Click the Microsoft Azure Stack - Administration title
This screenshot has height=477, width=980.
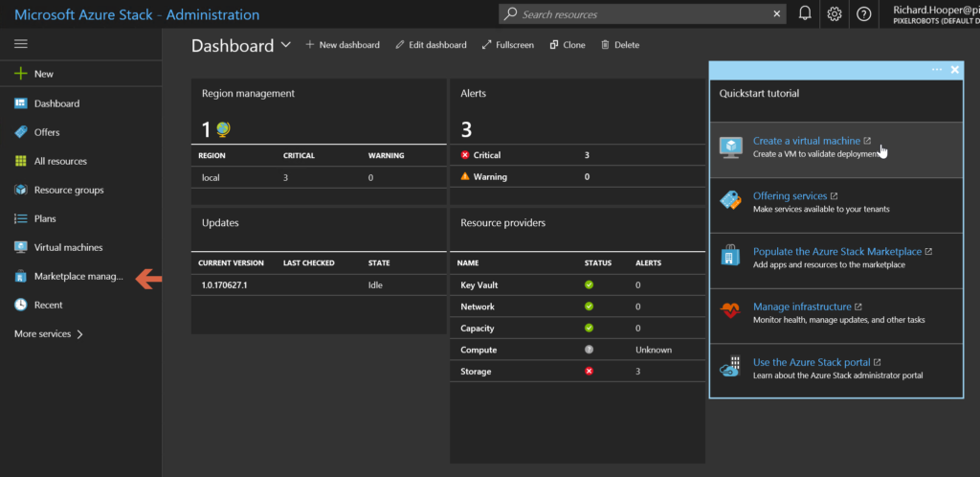click(x=137, y=14)
